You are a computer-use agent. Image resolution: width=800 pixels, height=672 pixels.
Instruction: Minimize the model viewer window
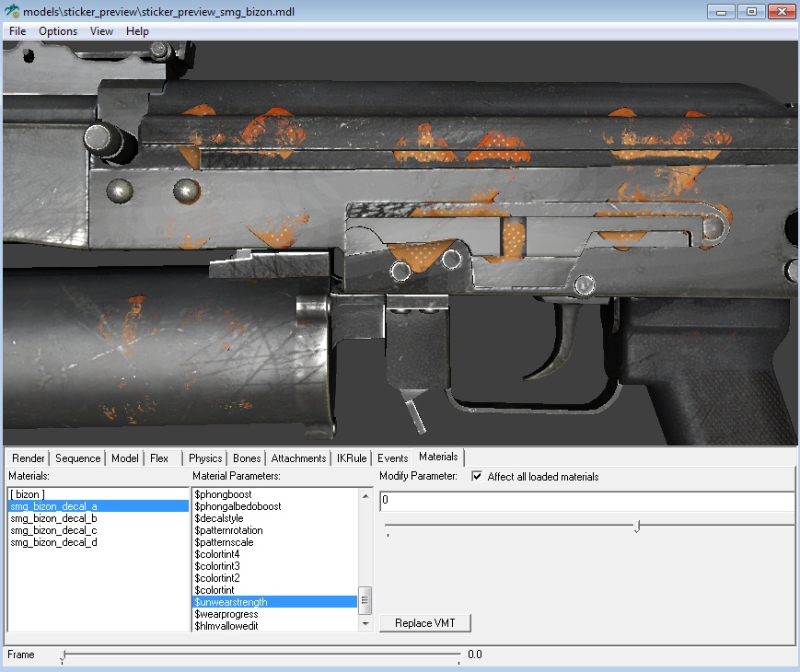[721, 11]
